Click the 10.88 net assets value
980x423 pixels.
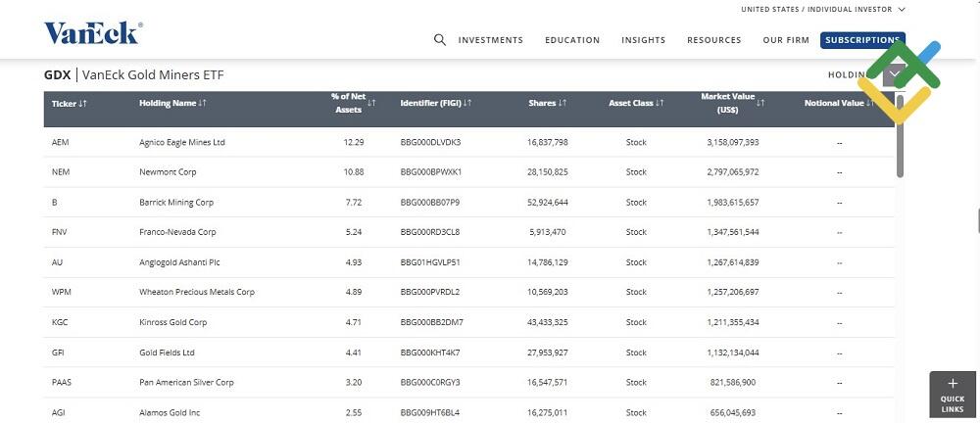354,171
